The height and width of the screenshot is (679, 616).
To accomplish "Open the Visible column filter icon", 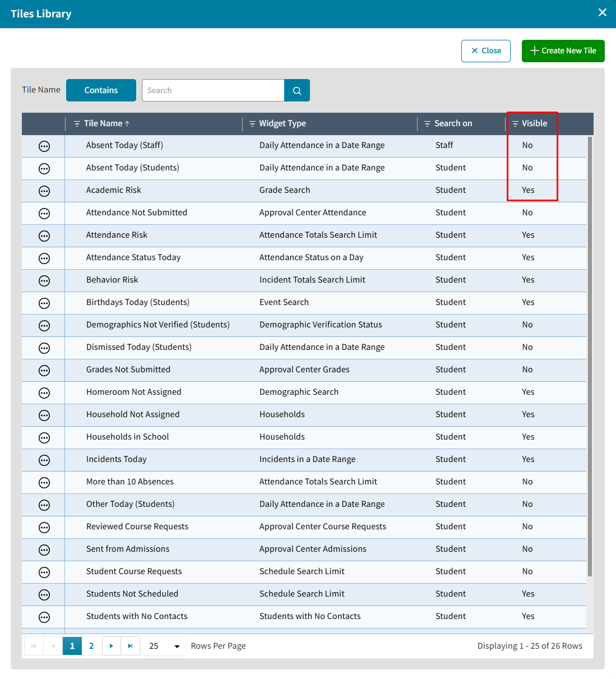I will tap(515, 124).
